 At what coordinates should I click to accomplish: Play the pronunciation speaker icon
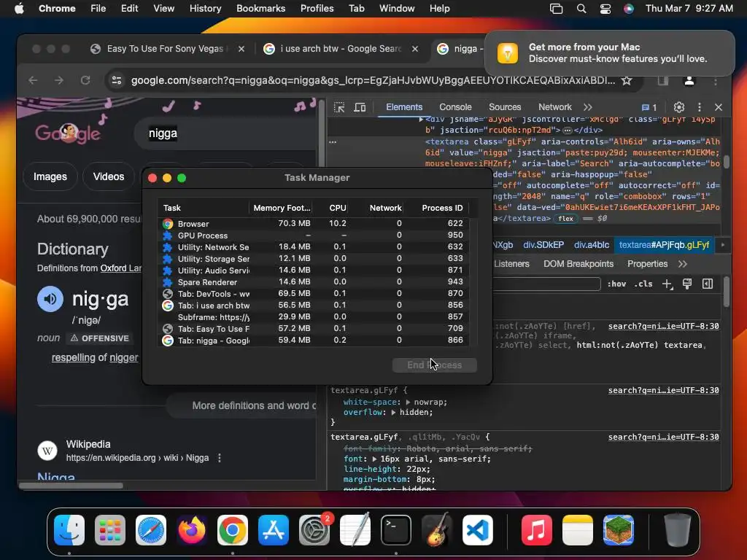pos(50,298)
